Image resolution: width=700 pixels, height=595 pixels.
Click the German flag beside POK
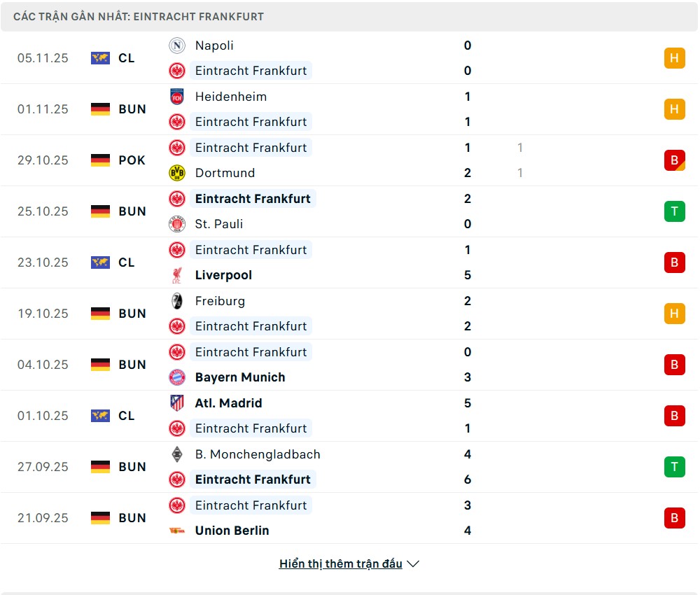click(x=100, y=160)
